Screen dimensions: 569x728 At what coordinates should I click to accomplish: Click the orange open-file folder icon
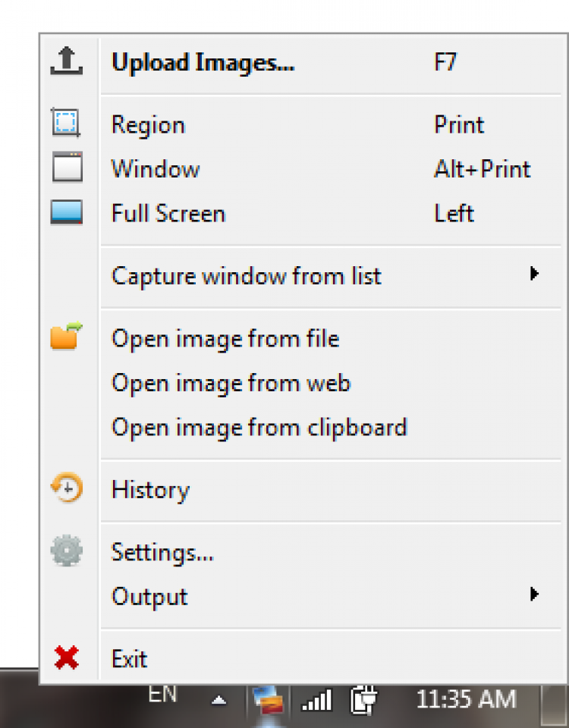pos(66,337)
